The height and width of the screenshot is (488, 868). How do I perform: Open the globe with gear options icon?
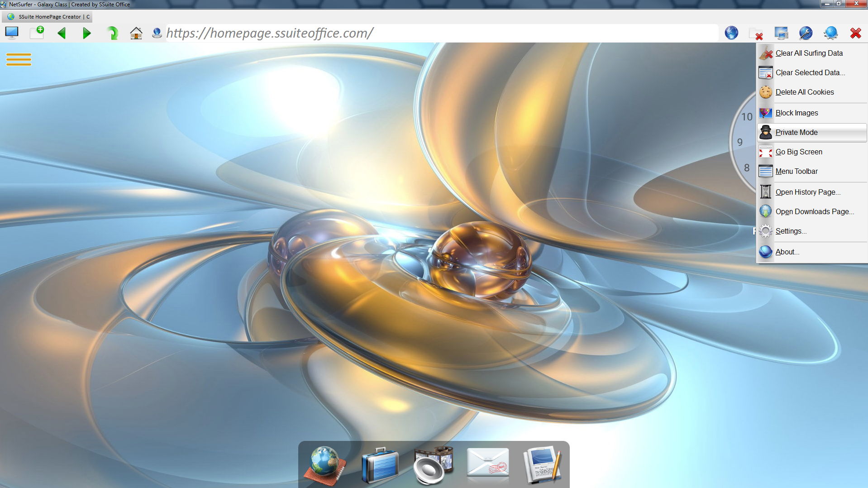(831, 33)
